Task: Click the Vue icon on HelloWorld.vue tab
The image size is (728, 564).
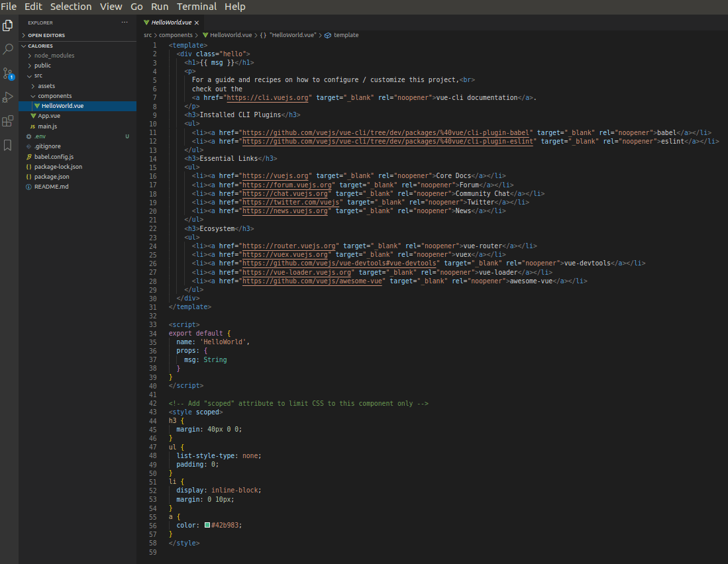Action: coord(146,23)
